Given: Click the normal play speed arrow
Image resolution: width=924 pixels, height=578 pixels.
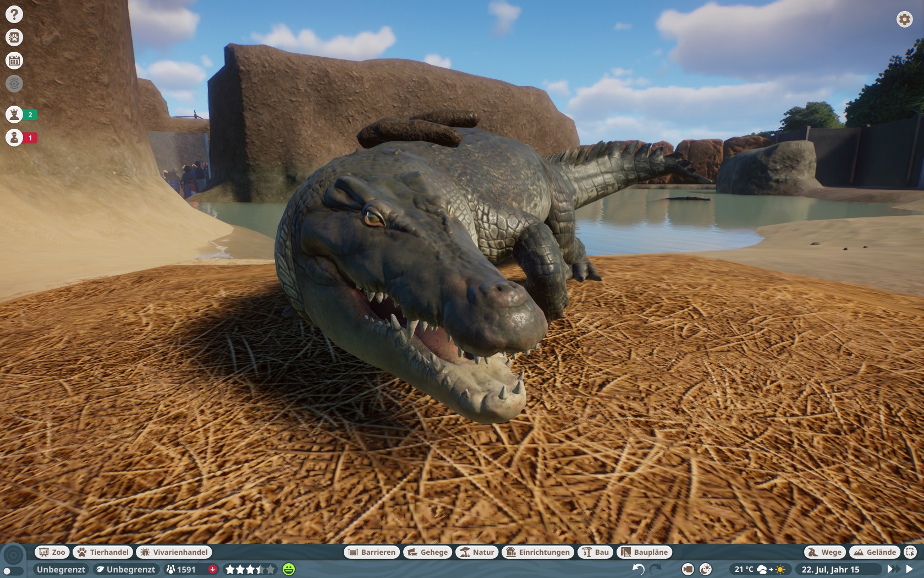Looking at the screenshot, I should (910, 569).
